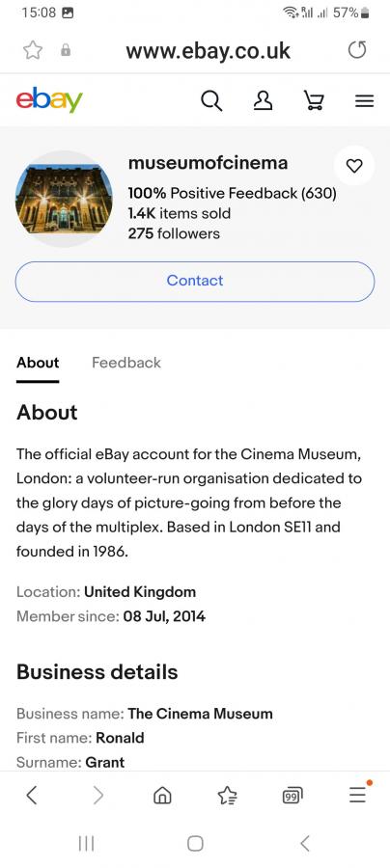The image size is (390, 868).
Task: Select the About tab
Action: click(38, 363)
